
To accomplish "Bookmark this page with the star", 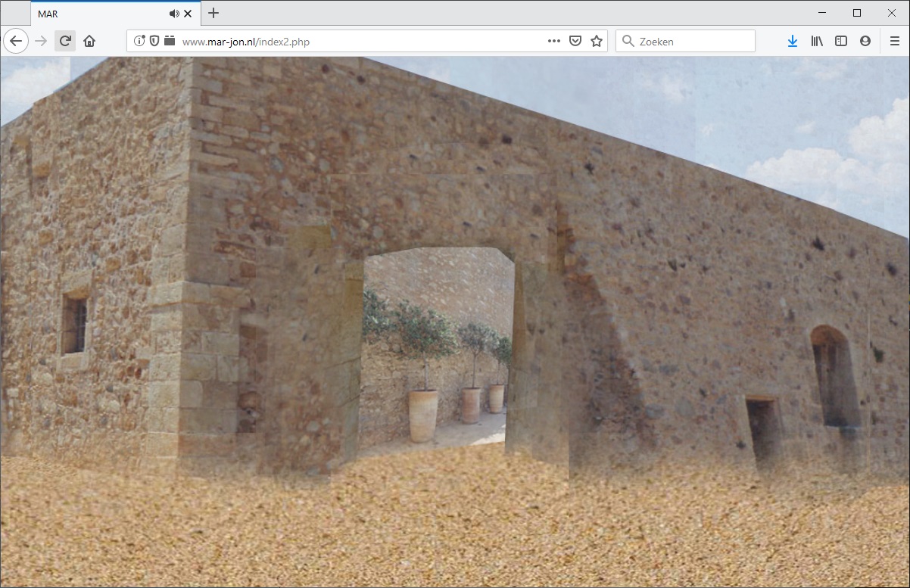I will (597, 41).
